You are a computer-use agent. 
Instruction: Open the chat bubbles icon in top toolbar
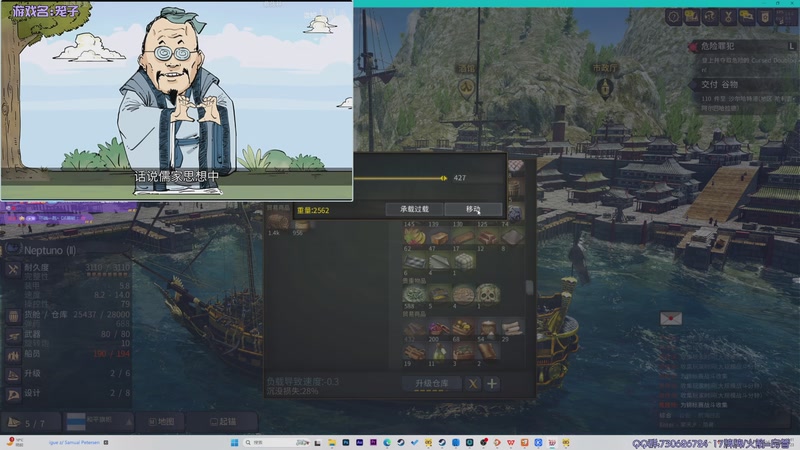tap(746, 17)
